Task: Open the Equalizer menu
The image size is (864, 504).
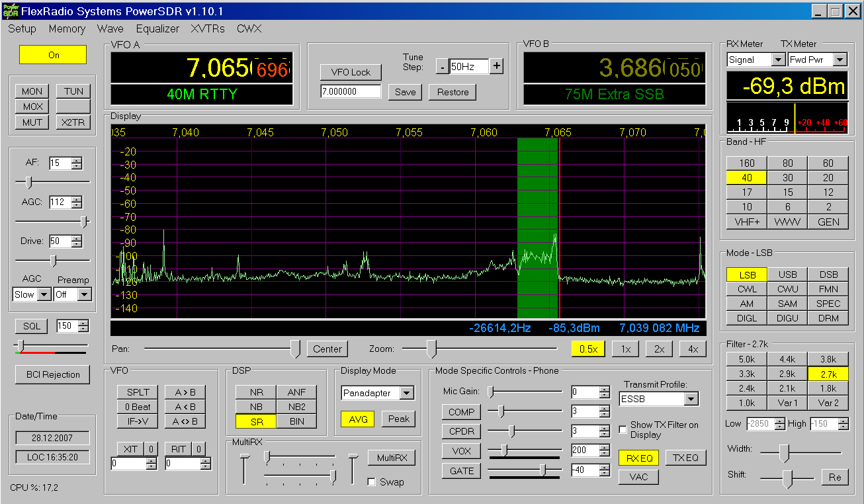Action: pos(157,29)
